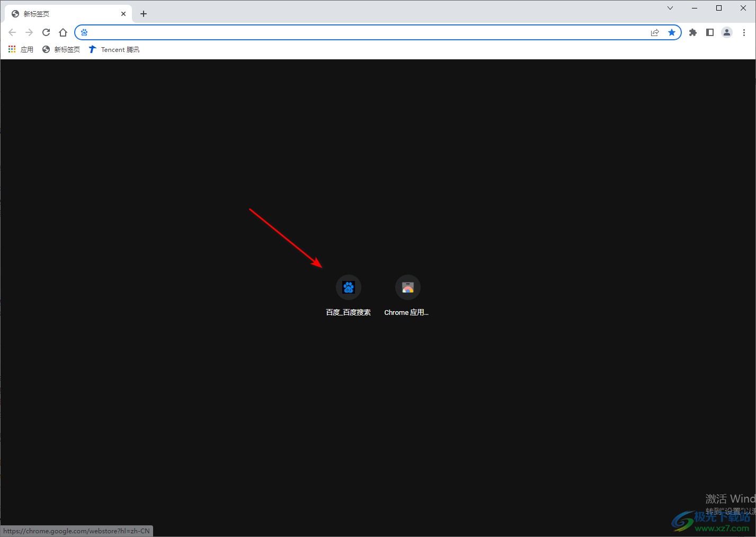The height and width of the screenshot is (537, 756).
Task: Maximize the Chrome window
Action: pyautogui.click(x=719, y=8)
